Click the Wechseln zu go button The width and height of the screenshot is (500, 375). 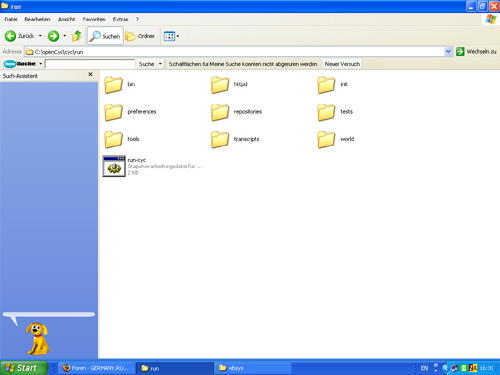coord(476,52)
